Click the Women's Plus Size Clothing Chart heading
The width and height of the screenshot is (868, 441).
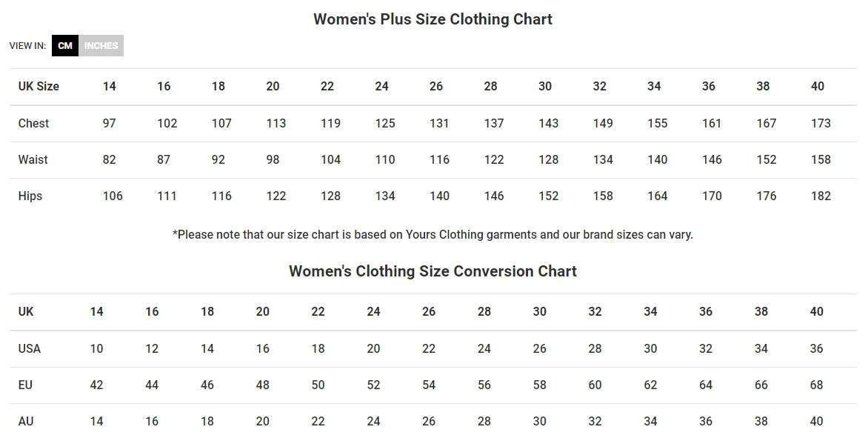(433, 19)
